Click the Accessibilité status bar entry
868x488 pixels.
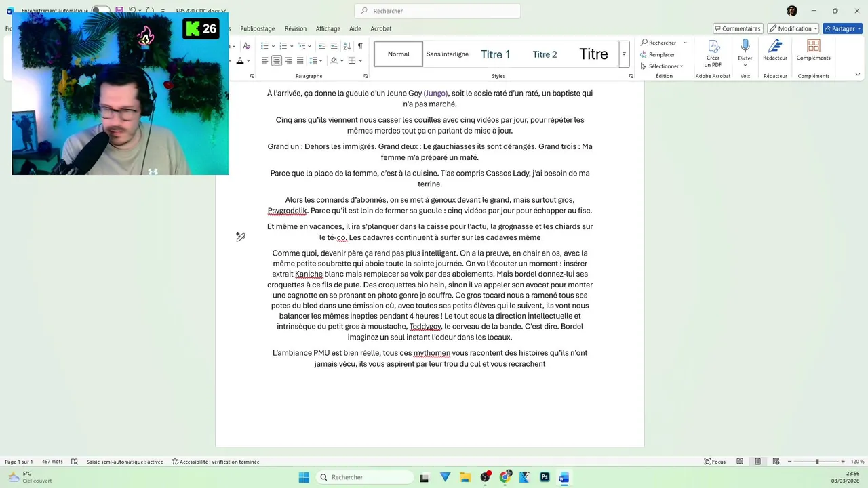pos(216,462)
